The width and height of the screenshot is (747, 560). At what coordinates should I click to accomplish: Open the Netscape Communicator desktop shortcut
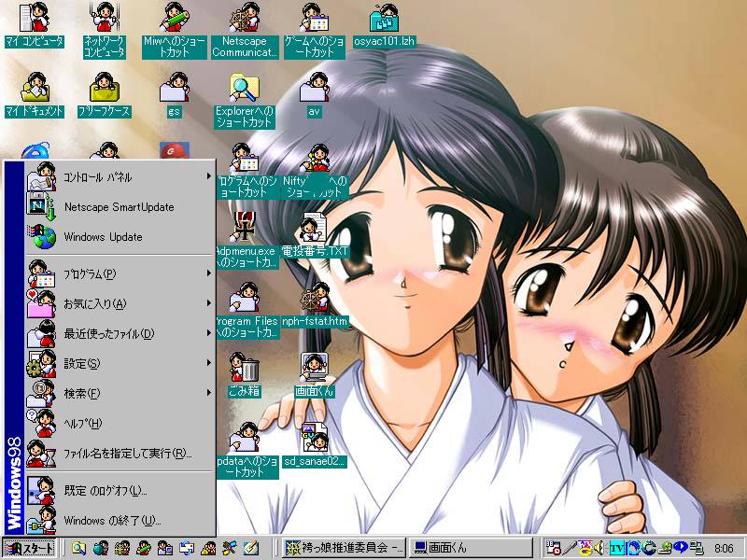click(245, 20)
